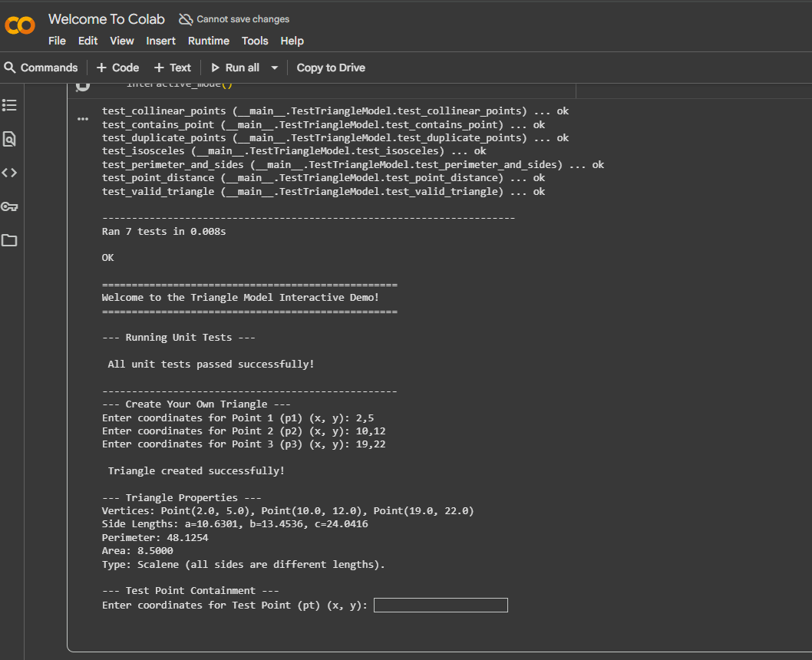Open the Tools menu
This screenshot has width=812, height=660.
(x=255, y=41)
